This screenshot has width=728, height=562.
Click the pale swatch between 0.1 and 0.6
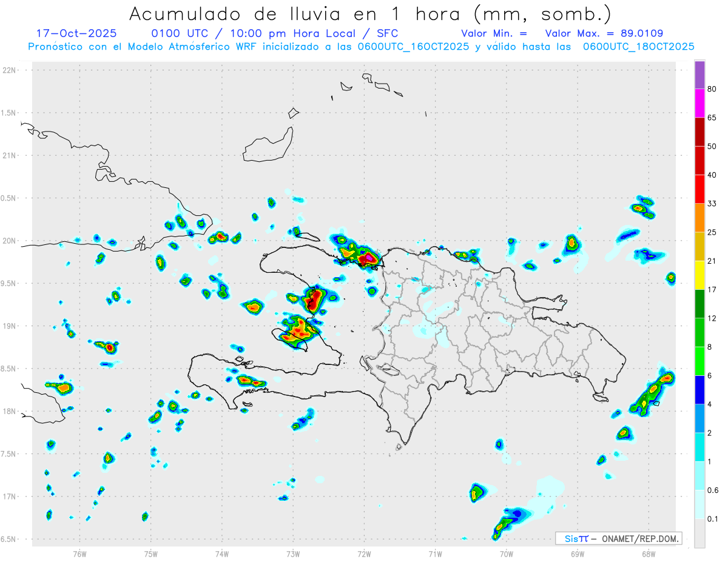coord(699,504)
